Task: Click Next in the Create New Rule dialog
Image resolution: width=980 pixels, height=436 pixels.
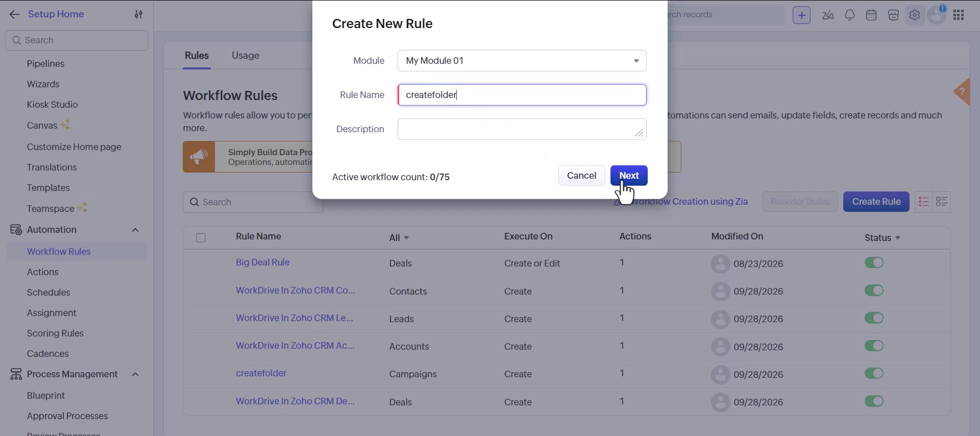Action: click(629, 176)
